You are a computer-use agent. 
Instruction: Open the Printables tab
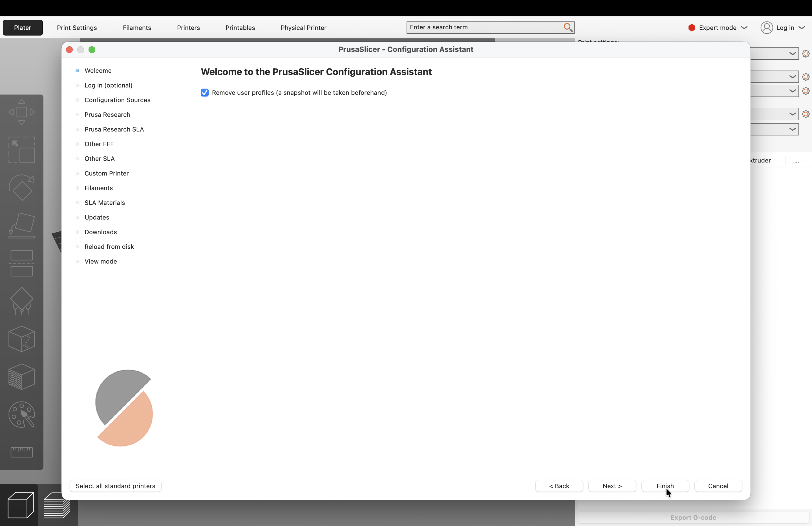(240, 28)
